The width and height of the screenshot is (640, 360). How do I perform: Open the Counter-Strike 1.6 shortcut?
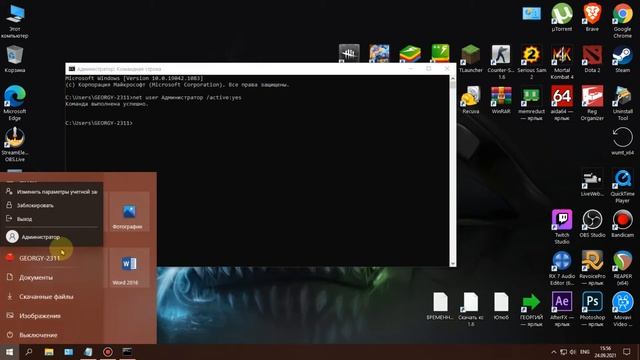pos(501,62)
